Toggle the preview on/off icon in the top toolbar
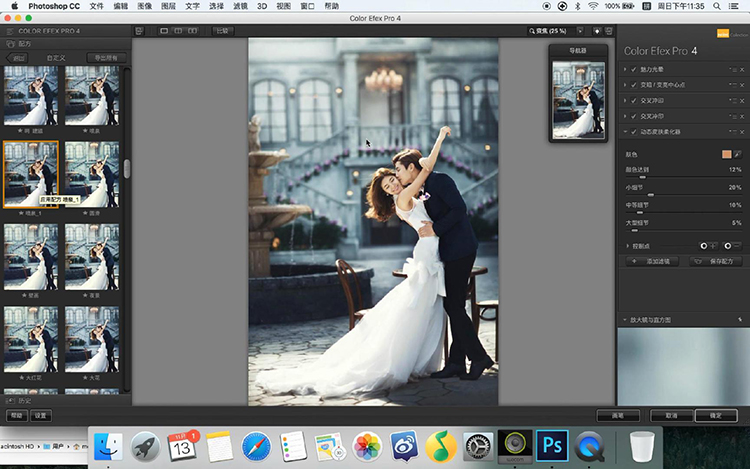750x469 pixels. tap(139, 31)
